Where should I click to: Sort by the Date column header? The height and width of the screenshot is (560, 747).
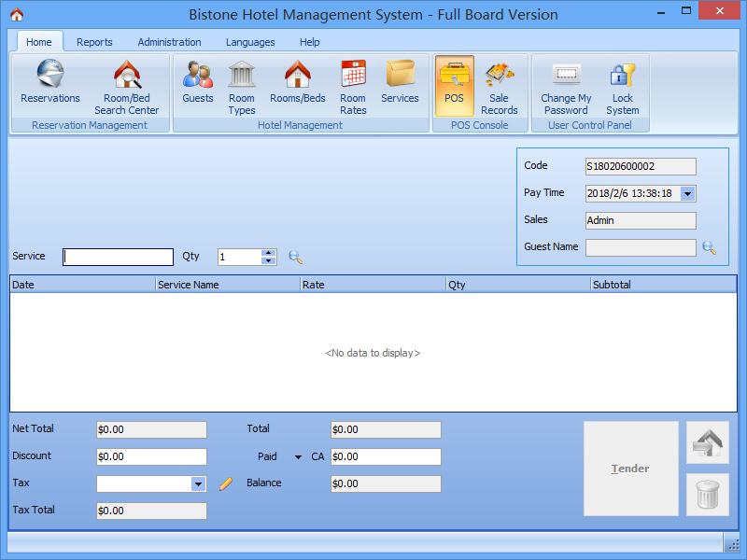[83, 285]
